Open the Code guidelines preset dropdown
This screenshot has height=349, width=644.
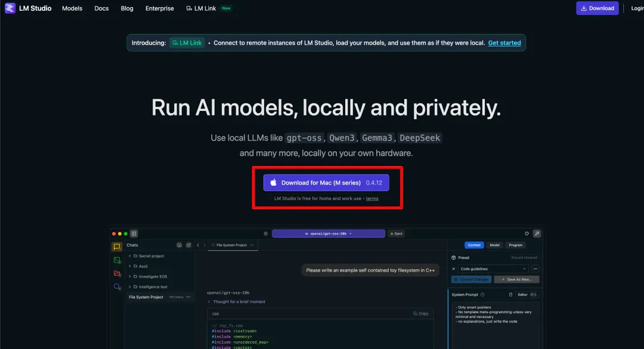click(x=493, y=269)
